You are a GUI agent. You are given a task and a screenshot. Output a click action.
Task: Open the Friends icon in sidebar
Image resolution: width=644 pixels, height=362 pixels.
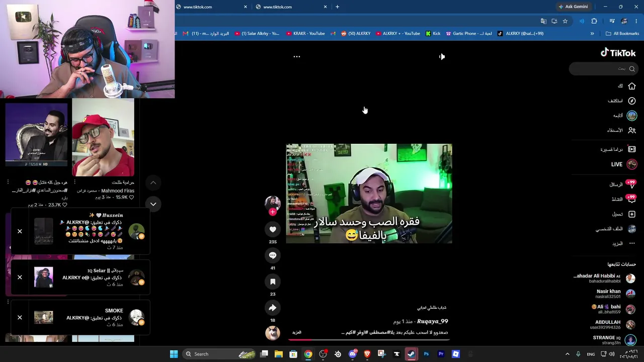pyautogui.click(x=632, y=130)
